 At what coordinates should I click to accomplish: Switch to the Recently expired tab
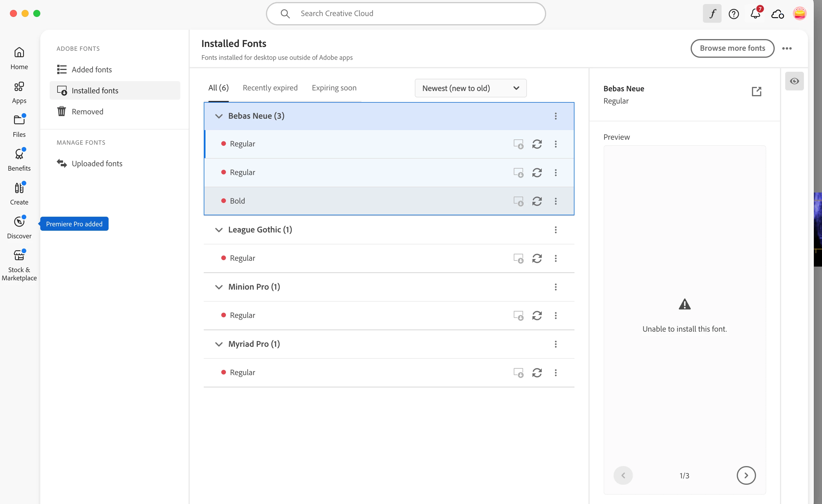point(270,88)
